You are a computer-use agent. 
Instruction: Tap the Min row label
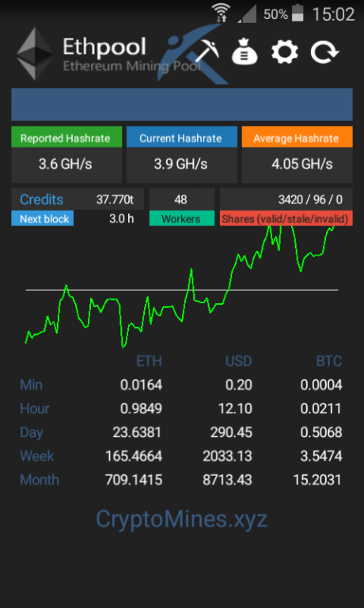(x=31, y=385)
